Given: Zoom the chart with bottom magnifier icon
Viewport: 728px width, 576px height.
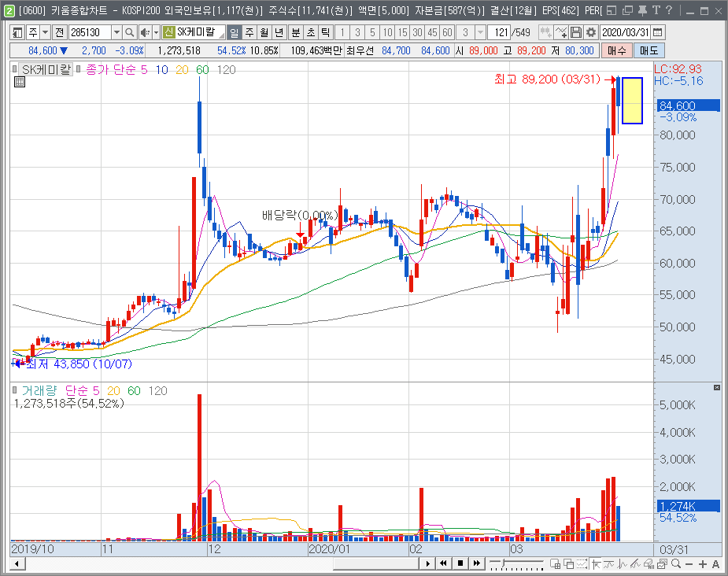Looking at the screenshot, I should pyautogui.click(x=677, y=564).
